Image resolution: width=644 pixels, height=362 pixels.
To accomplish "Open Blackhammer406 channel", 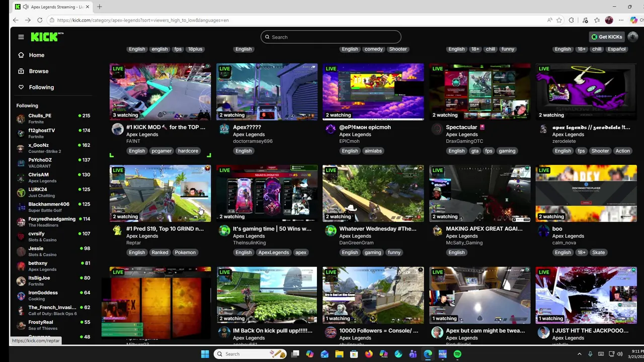I will click(x=52, y=207).
